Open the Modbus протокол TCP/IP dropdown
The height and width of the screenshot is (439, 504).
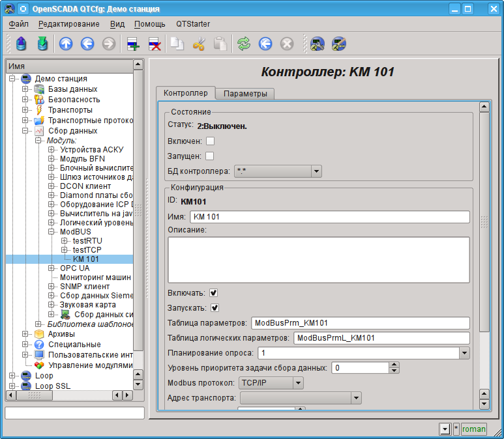click(271, 383)
